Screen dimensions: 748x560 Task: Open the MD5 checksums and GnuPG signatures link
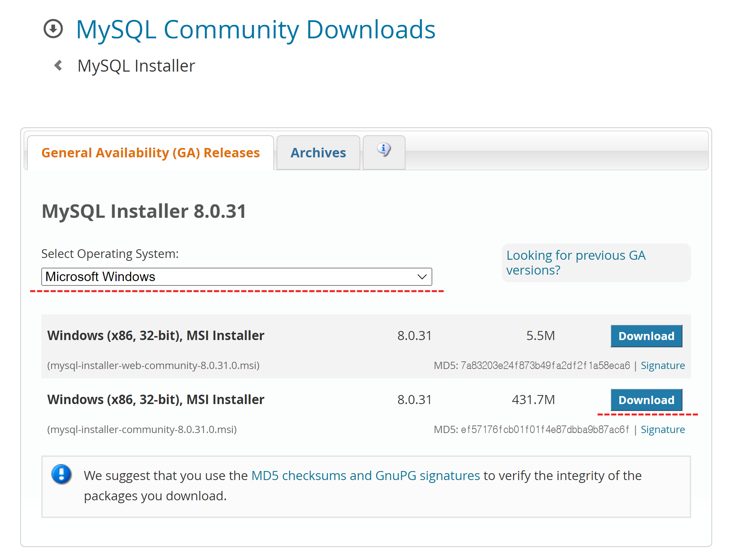[366, 475]
